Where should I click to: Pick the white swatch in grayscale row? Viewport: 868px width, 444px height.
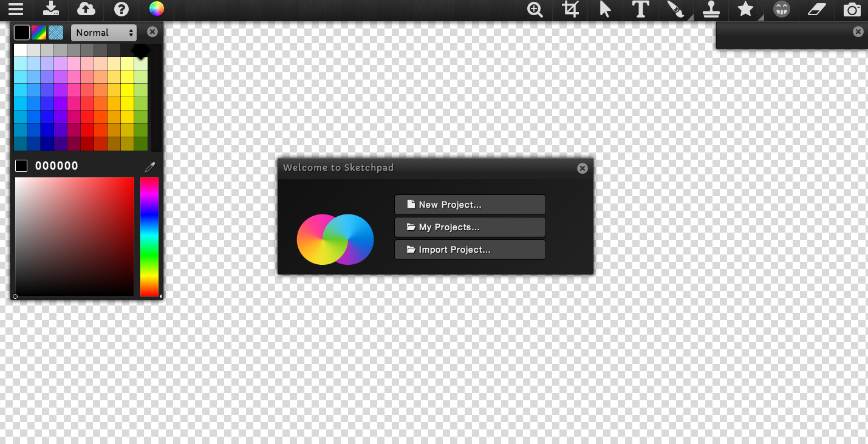pos(21,50)
